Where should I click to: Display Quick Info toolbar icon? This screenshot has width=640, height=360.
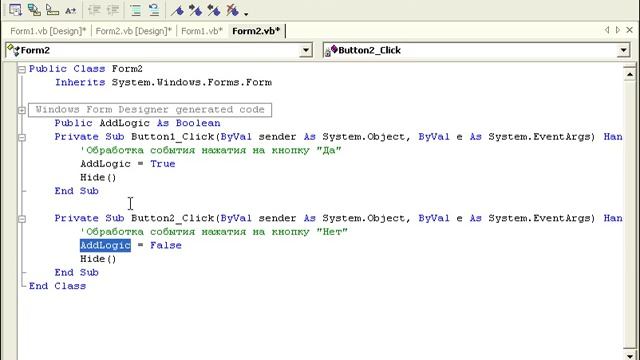pyautogui.click(x=52, y=10)
